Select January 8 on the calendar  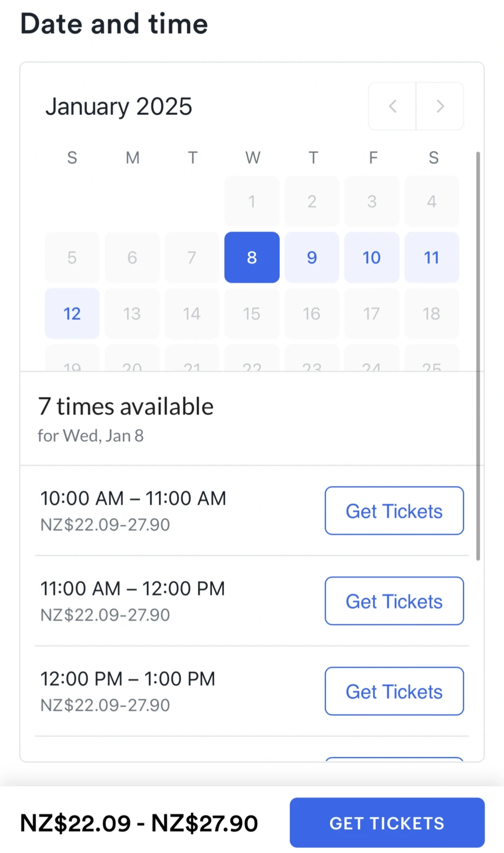click(252, 257)
